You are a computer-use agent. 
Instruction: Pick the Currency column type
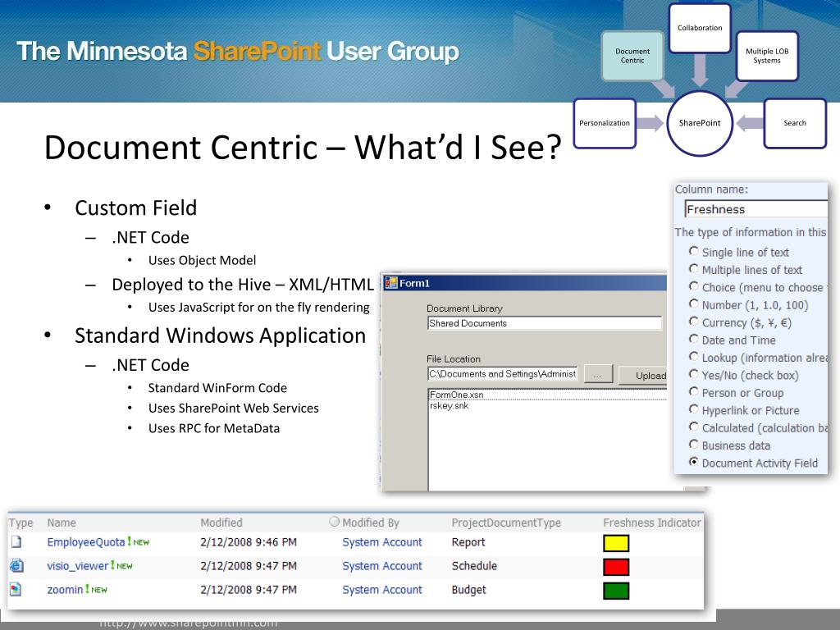point(694,322)
